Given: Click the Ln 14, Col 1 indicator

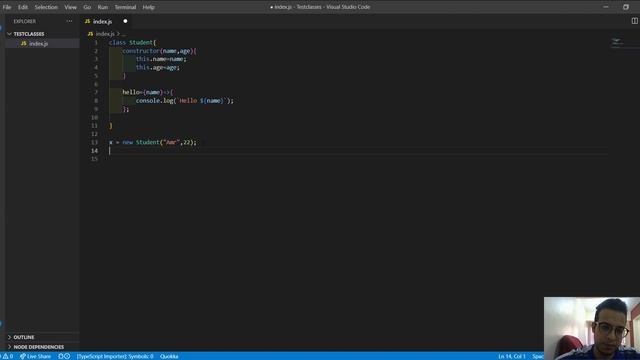Looking at the screenshot, I should click(512, 356).
